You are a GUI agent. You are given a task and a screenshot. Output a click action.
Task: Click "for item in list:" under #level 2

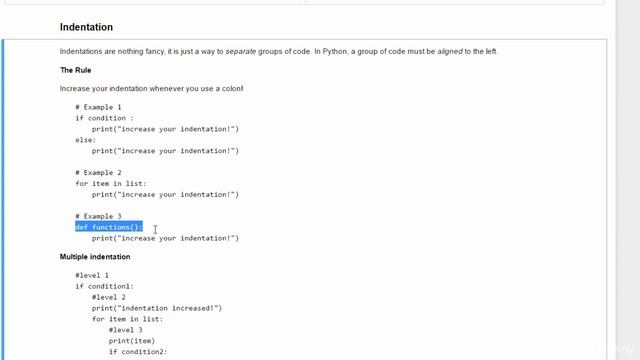[127, 319]
